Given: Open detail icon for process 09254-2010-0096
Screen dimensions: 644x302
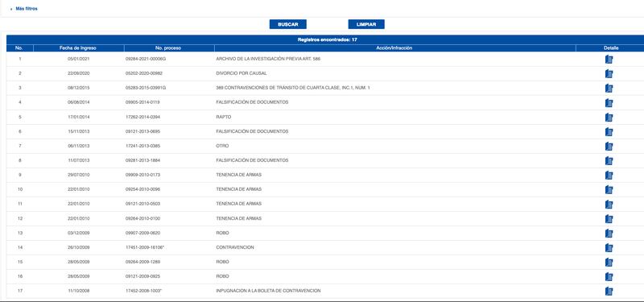Looking at the screenshot, I should (609, 189).
